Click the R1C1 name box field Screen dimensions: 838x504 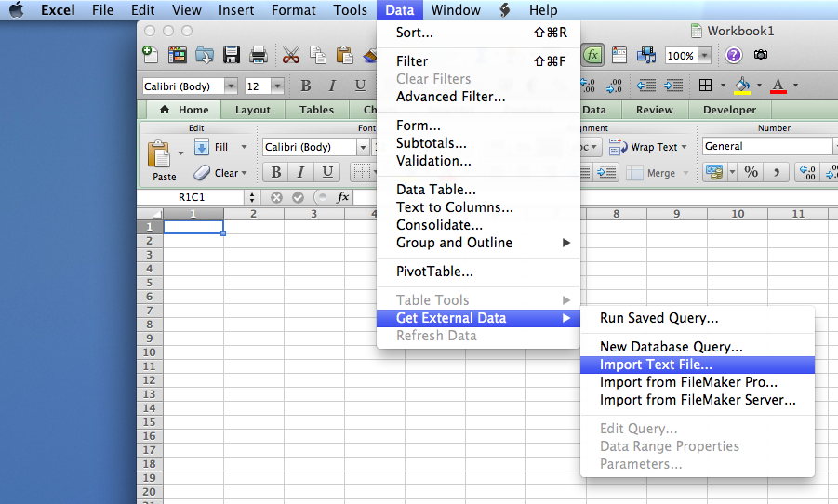click(x=192, y=197)
